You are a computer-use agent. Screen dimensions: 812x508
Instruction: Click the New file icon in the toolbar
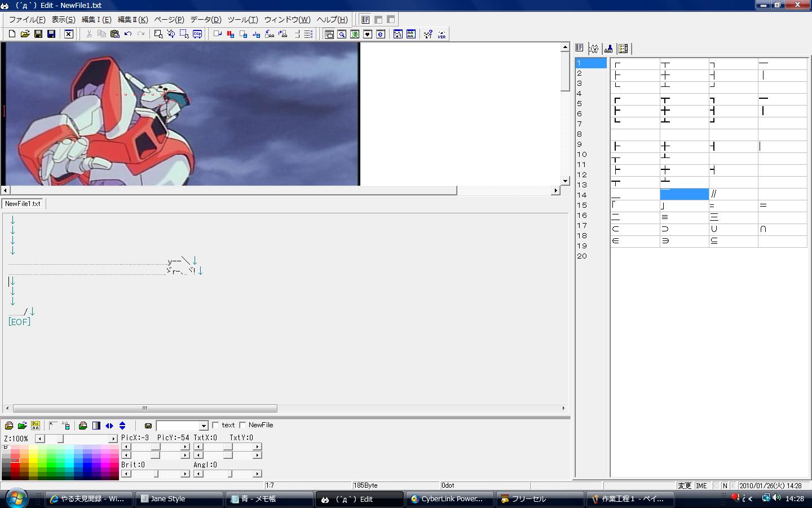[12, 34]
